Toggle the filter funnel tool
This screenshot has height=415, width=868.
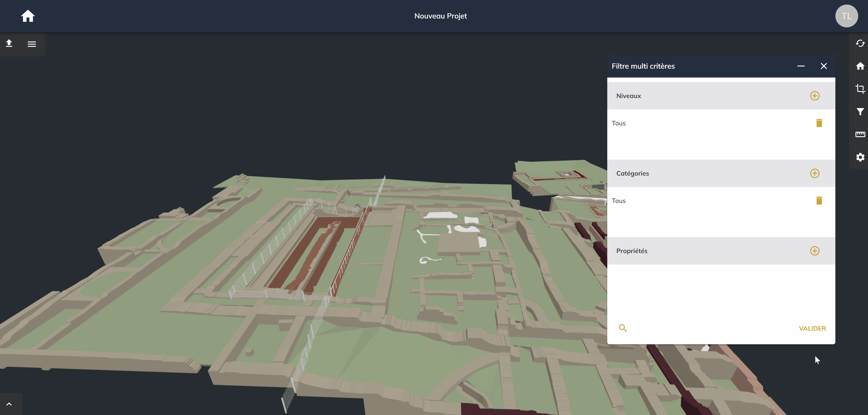coord(860,112)
